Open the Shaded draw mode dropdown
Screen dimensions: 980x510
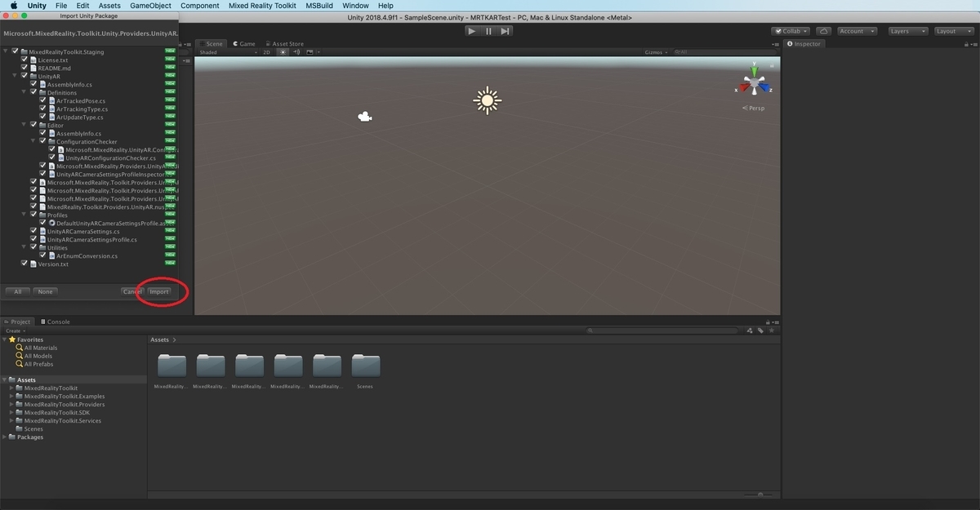(227, 52)
